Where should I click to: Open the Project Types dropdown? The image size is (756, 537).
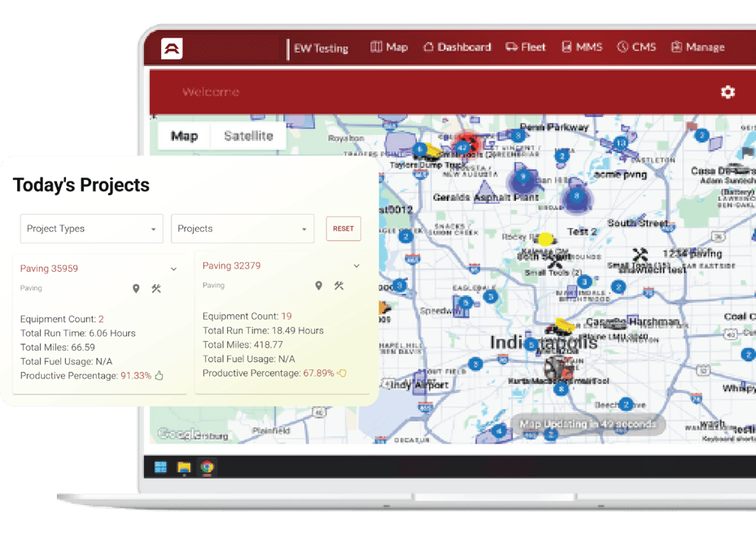click(91, 229)
